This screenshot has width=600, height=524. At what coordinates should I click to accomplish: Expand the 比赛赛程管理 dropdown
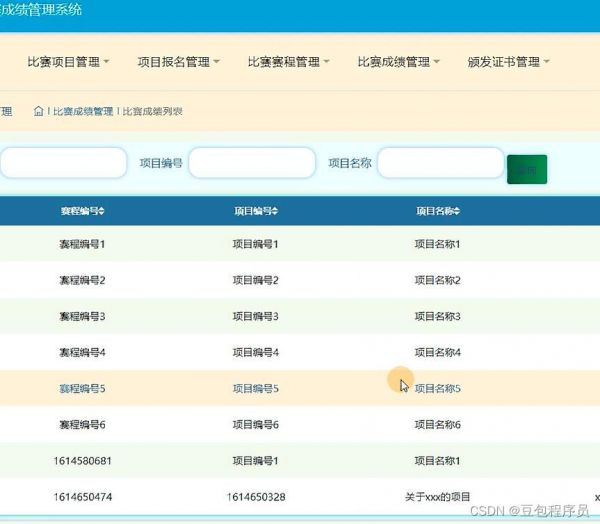(289, 62)
